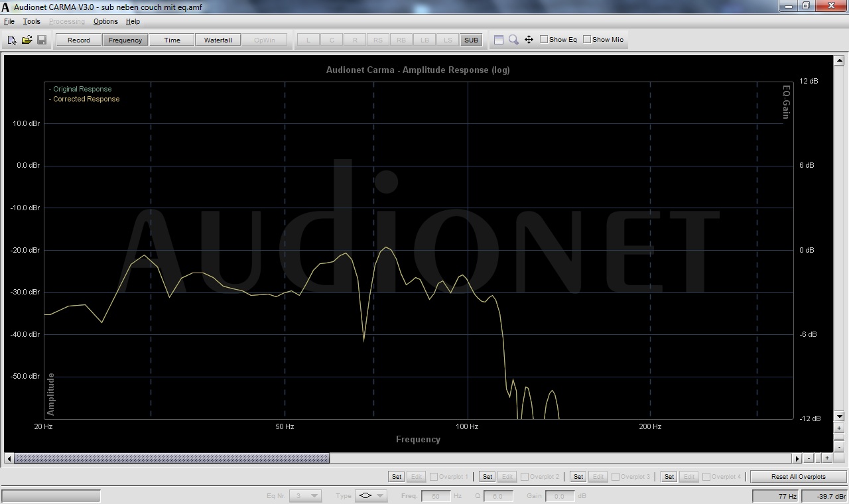Viewport: 849px width, 504px height.
Task: Click the horizontal scrollbar thumb
Action: (x=171, y=458)
